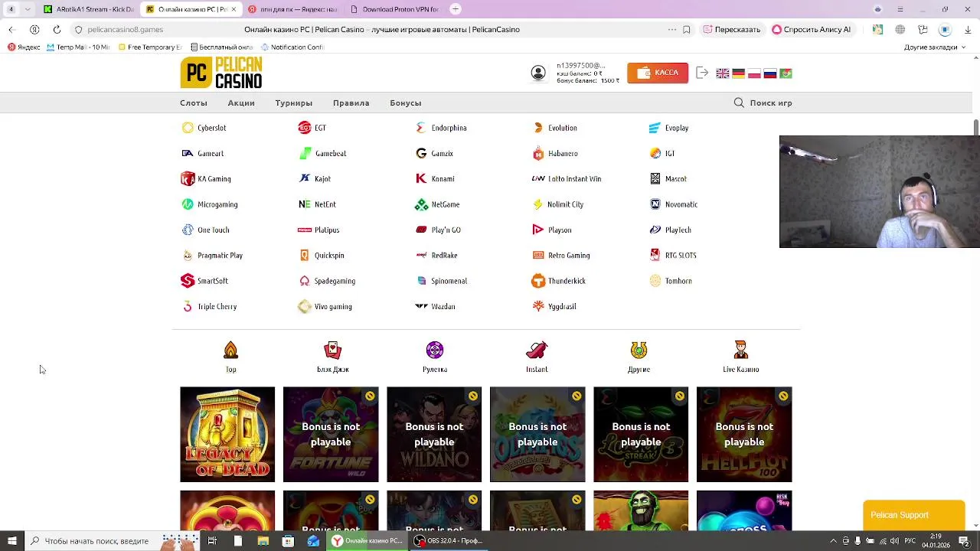This screenshot has height=551, width=980.
Task: Filter by Endorphina provider
Action: 441,128
